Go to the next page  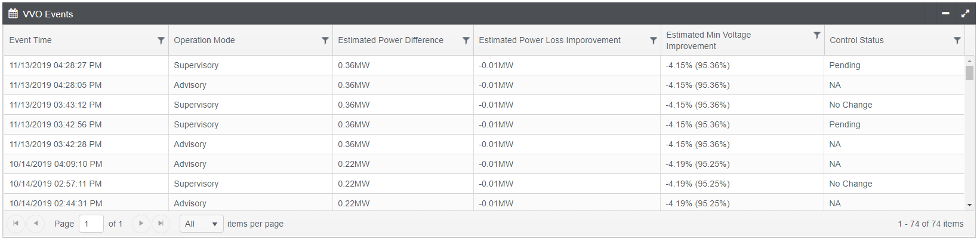141,224
